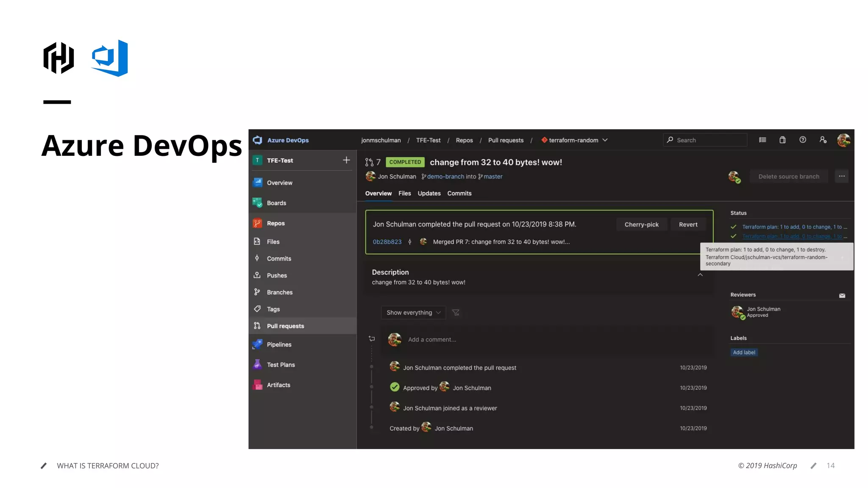Click the work items list icon

(762, 140)
